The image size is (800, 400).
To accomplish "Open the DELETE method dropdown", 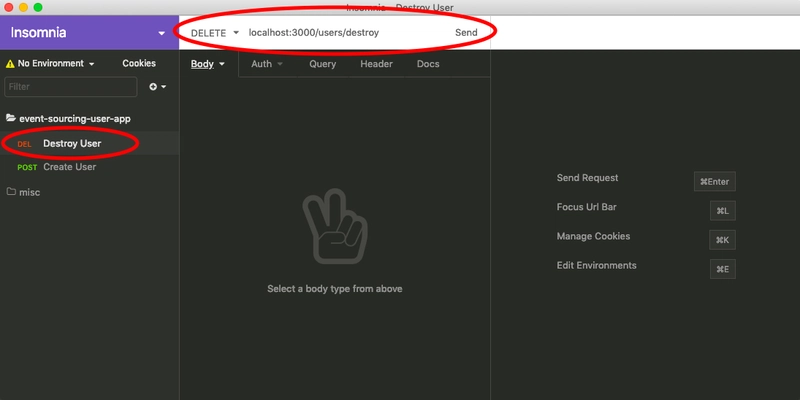I will coord(215,33).
